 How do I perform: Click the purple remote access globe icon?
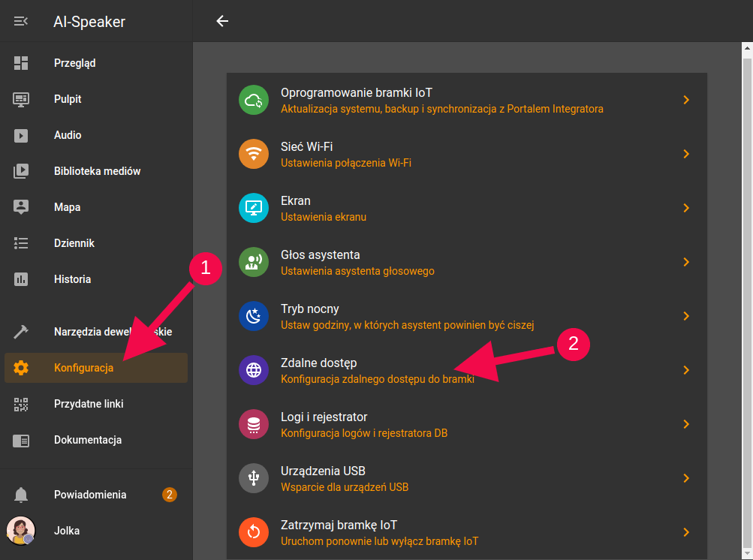pyautogui.click(x=254, y=371)
